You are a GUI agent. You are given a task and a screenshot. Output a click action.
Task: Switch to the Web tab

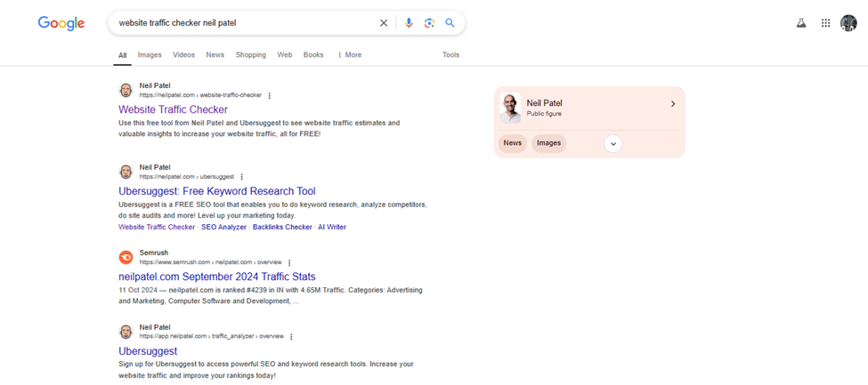point(285,55)
